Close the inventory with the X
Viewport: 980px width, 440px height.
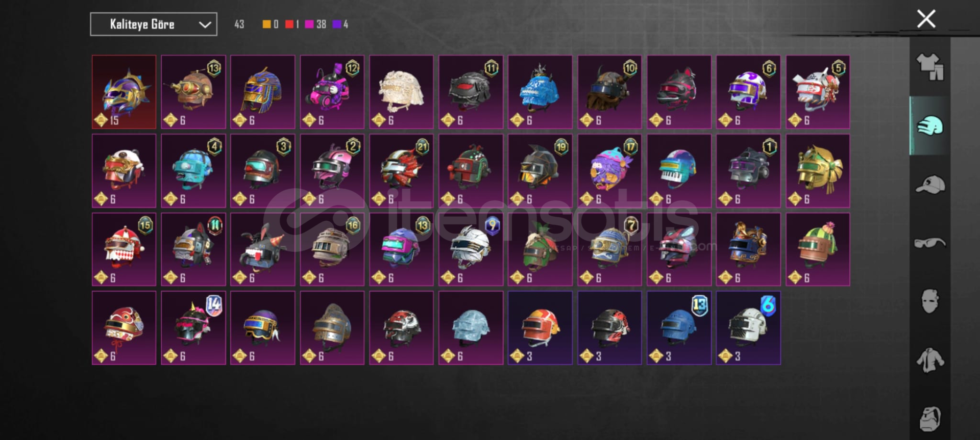[926, 19]
